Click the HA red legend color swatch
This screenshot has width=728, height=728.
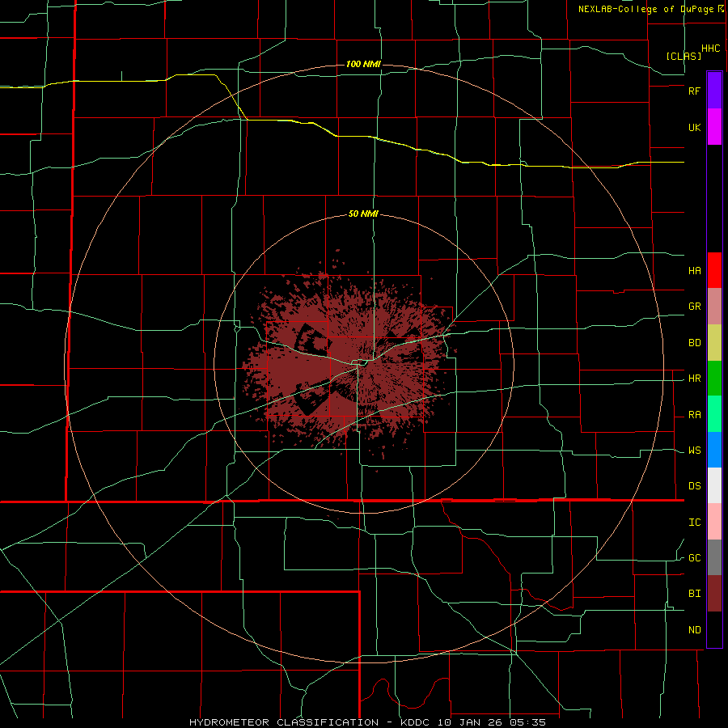714,270
